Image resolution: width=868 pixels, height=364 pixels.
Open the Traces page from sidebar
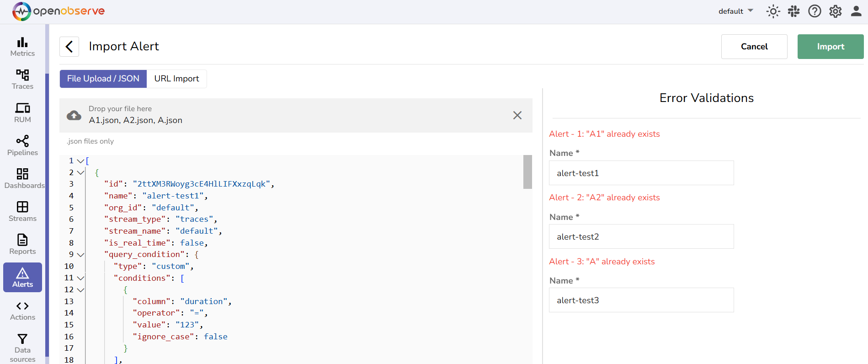click(22, 80)
